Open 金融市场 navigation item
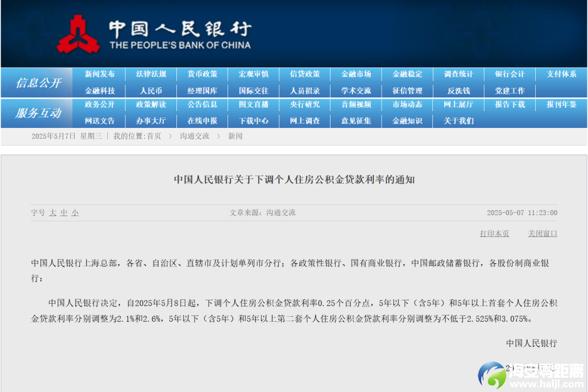The height and width of the screenshot is (392, 588). pos(356,74)
